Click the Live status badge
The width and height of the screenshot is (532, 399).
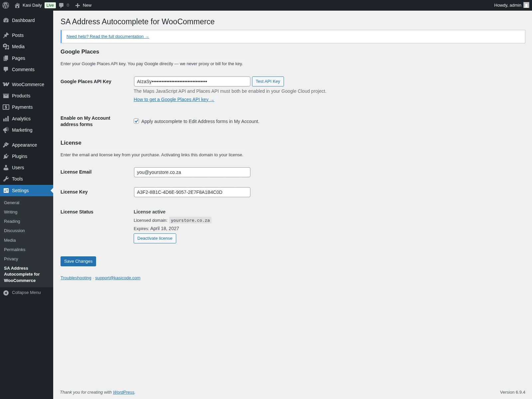[x=50, y=5]
